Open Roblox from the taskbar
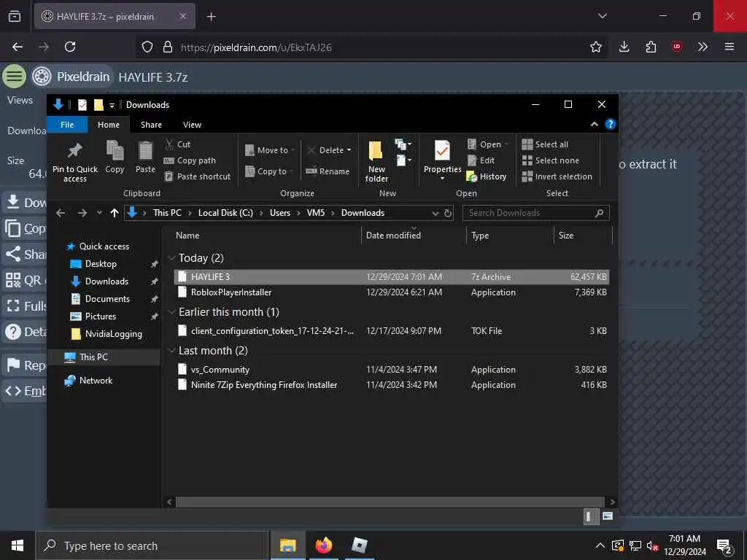 pos(359,545)
